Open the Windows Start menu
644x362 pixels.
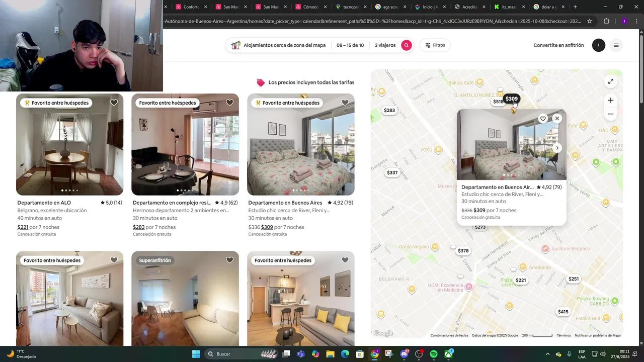point(196,354)
